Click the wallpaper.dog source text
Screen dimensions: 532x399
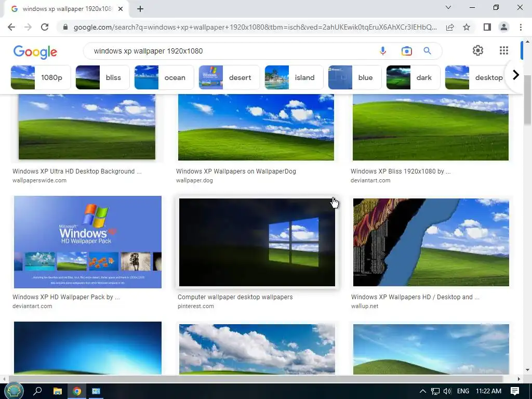[194, 180]
